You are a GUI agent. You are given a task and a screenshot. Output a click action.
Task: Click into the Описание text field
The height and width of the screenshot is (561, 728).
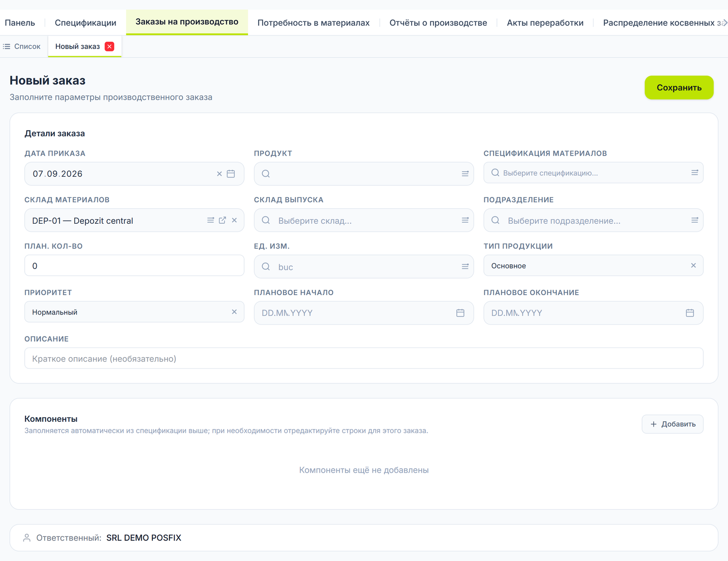click(364, 358)
